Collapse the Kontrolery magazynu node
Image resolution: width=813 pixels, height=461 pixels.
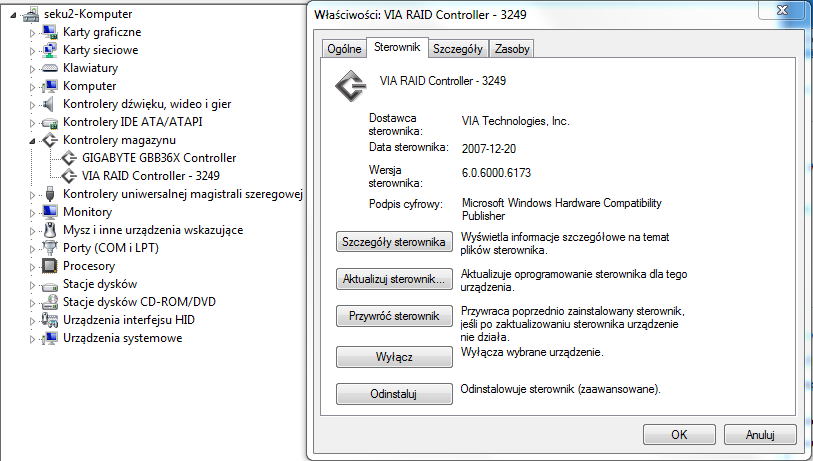pyautogui.click(x=32, y=141)
